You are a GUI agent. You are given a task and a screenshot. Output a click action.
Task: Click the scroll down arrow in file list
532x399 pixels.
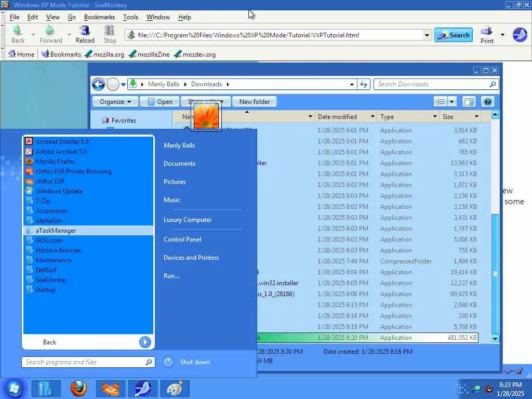pyautogui.click(x=495, y=338)
